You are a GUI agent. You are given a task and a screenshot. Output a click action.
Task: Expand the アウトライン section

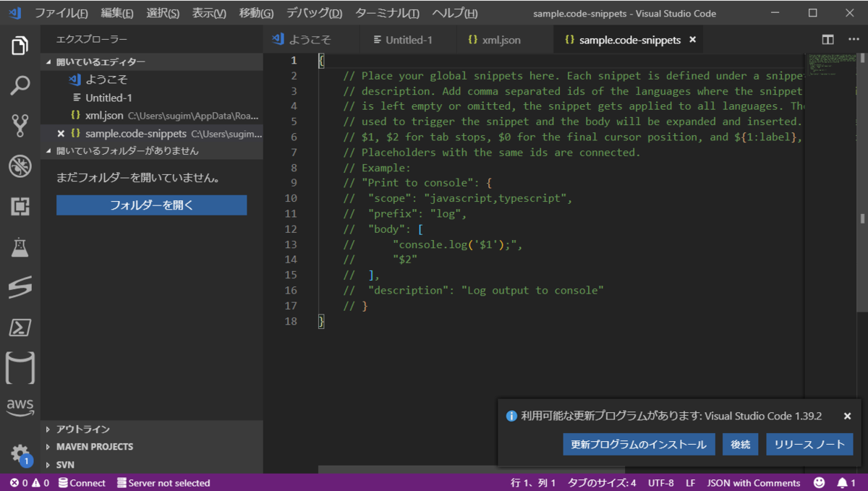click(x=152, y=429)
